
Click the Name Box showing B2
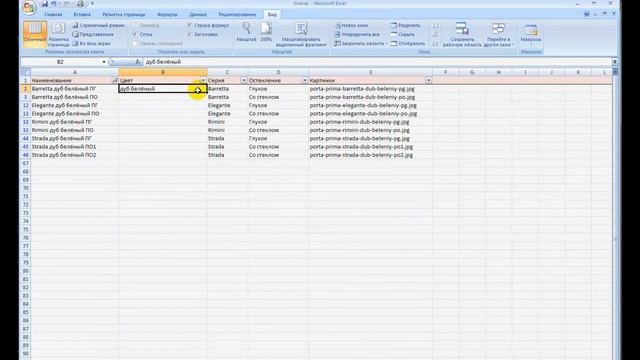click(x=60, y=62)
